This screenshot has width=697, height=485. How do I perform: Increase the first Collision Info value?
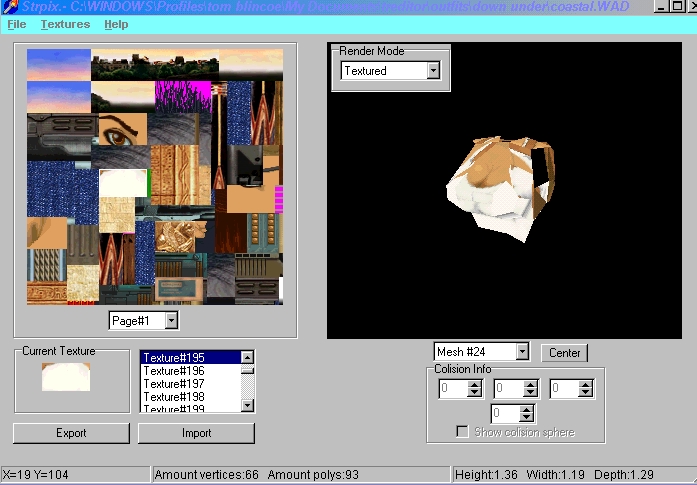click(474, 384)
